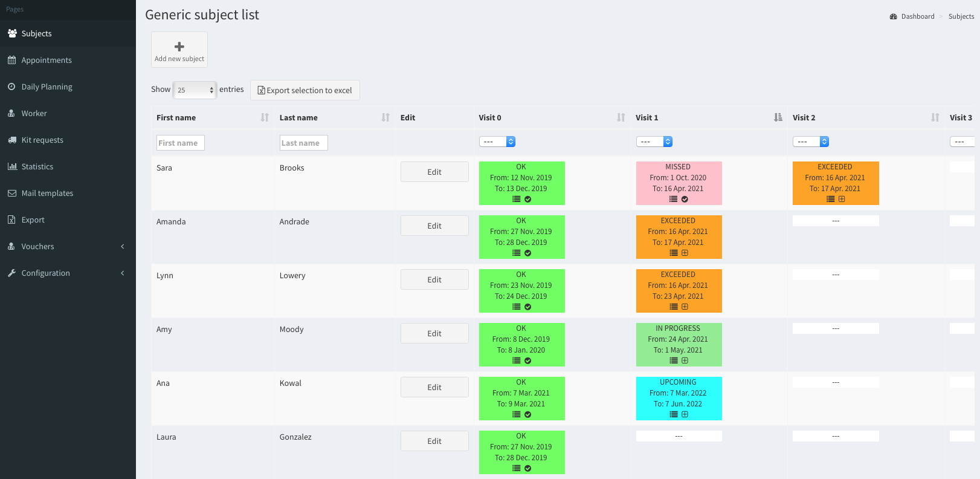The height and width of the screenshot is (479, 980).
Task: Click Edit button for Amanda Andrade
Action: tap(434, 226)
